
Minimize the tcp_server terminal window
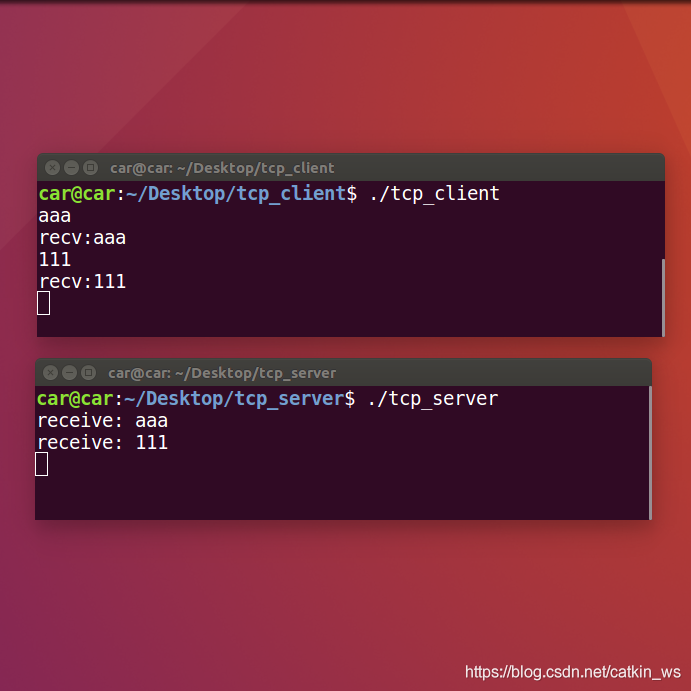tap(70, 373)
